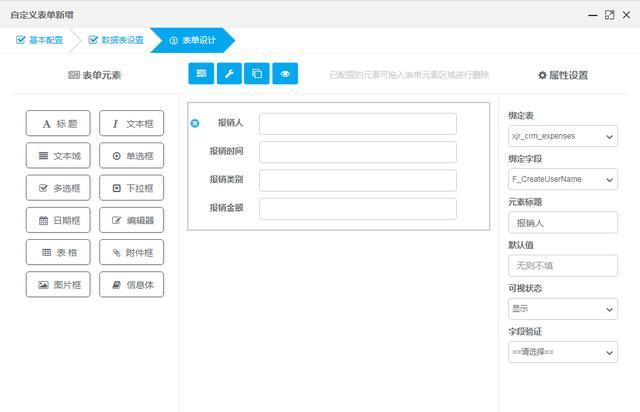Click the 报销时间 form input box
This screenshot has height=412, width=640.
click(x=358, y=152)
